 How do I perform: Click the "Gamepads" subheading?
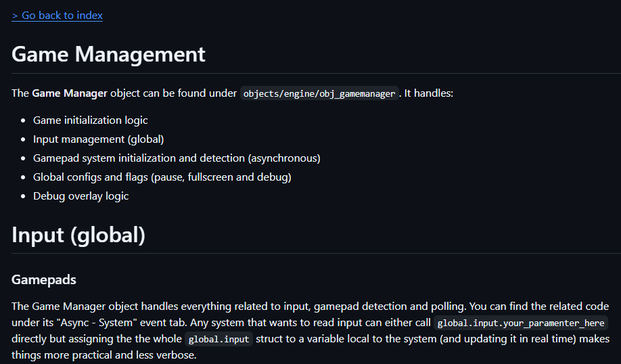[x=44, y=279]
